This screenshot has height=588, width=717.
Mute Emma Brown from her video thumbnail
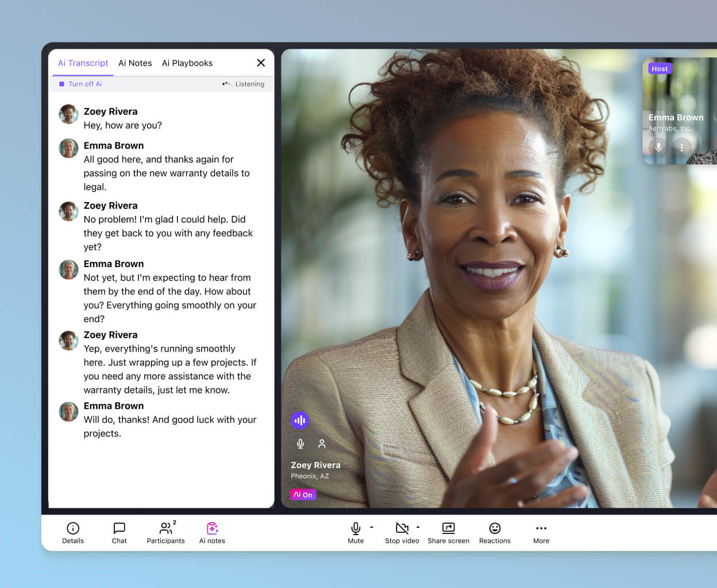657,147
